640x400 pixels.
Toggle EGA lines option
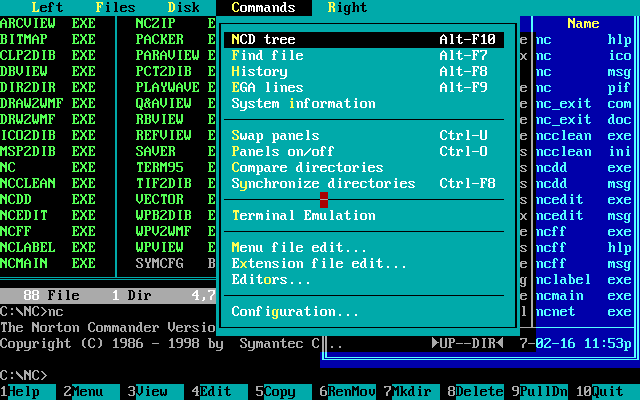click(364, 87)
